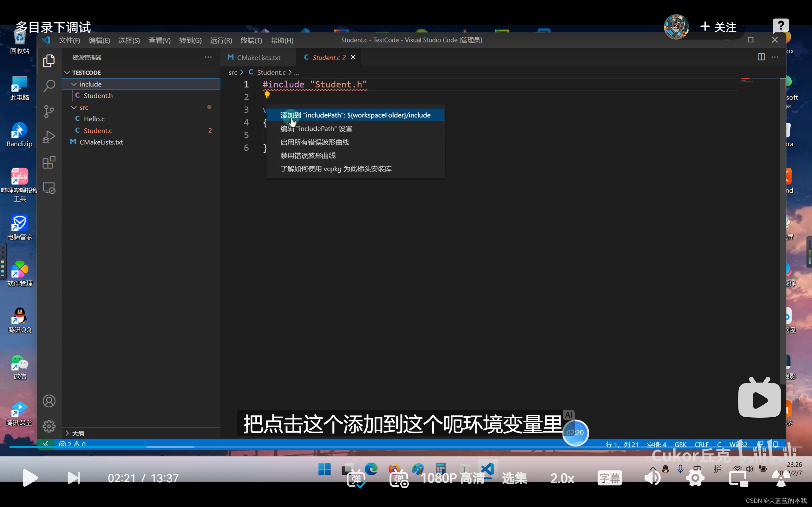The height and width of the screenshot is (507, 812).
Task: Toggle the danmaku display switch in player
Action: [356, 478]
